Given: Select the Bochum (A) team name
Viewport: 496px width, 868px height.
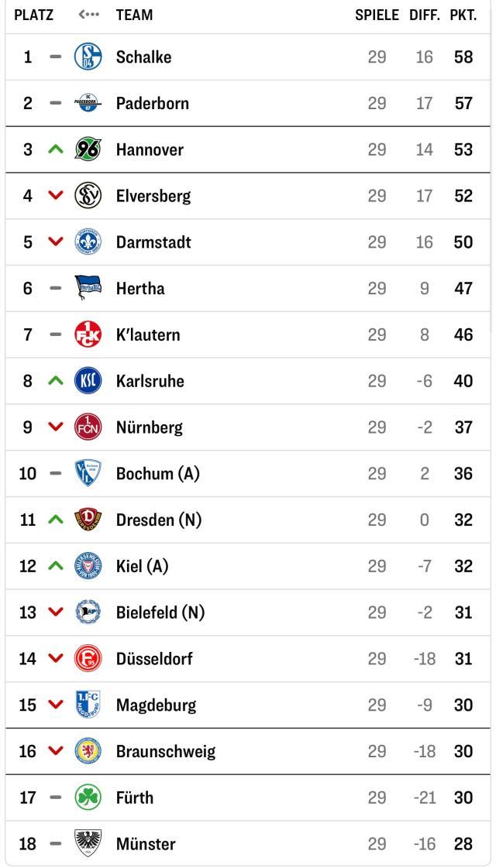Looking at the screenshot, I should click(x=157, y=474).
